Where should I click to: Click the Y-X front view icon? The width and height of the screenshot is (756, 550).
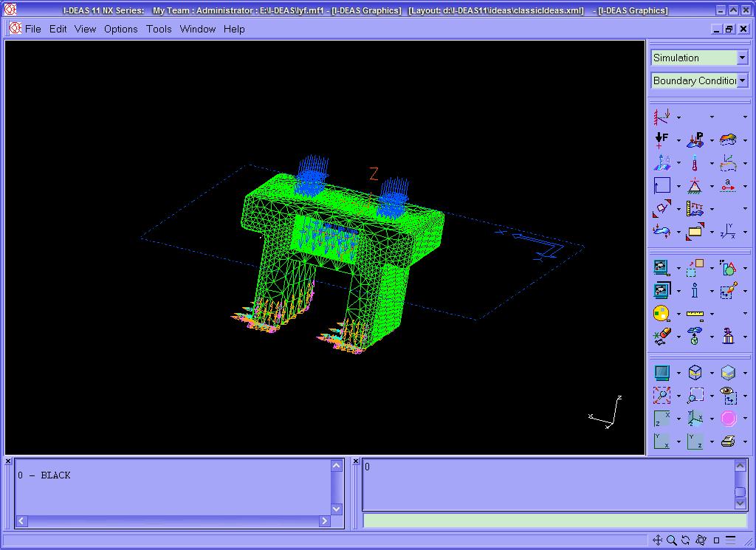pos(661,441)
